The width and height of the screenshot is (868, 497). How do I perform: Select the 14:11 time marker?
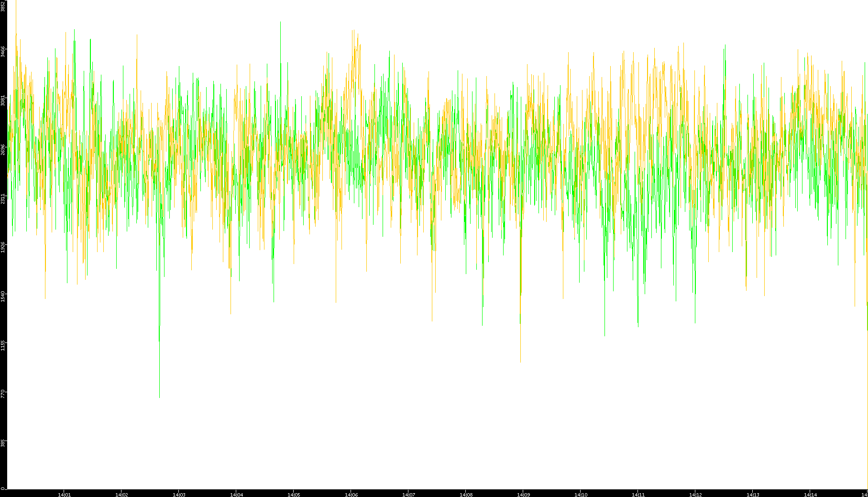point(638,494)
